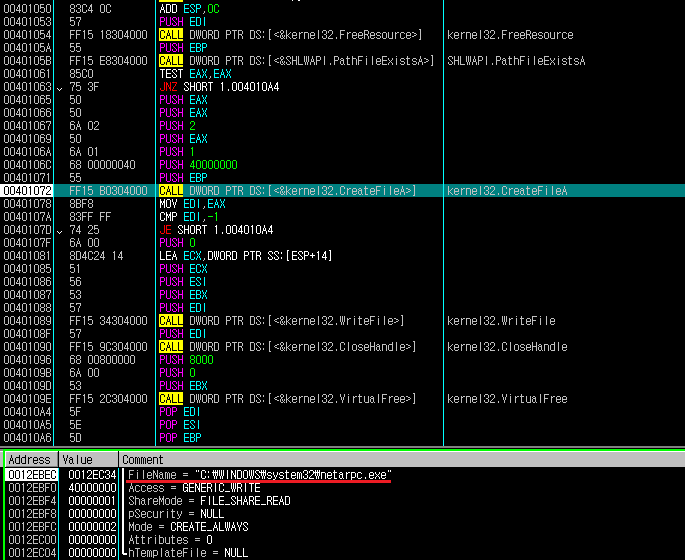Select the JE SHORT 1.004010A4 instruction
The height and width of the screenshot is (560, 685).
(216, 230)
